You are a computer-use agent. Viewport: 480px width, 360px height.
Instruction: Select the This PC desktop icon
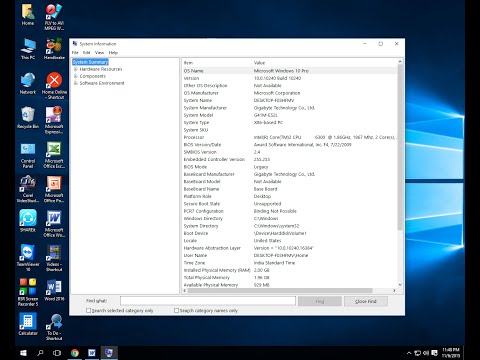pyautogui.click(x=28, y=49)
